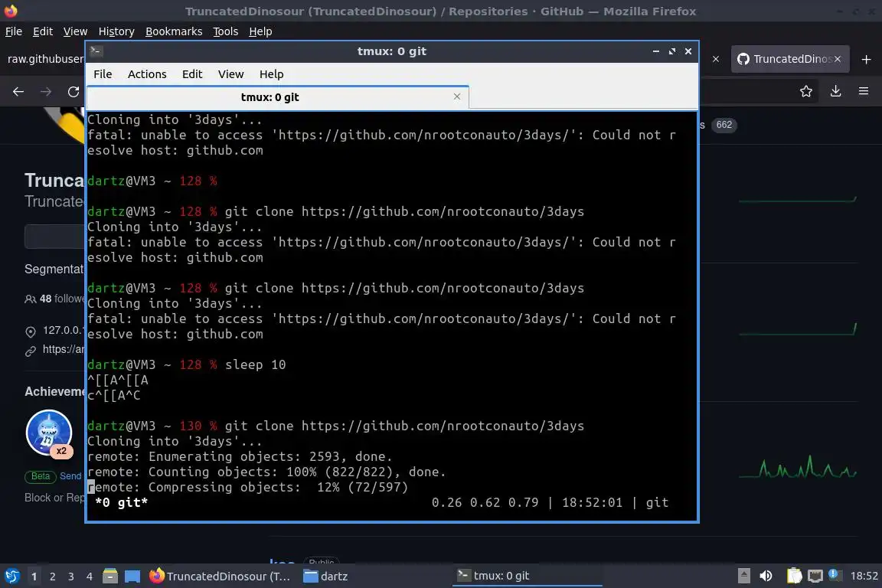
Task: Switch to dartz folder taskbar entry
Action: click(x=325, y=577)
